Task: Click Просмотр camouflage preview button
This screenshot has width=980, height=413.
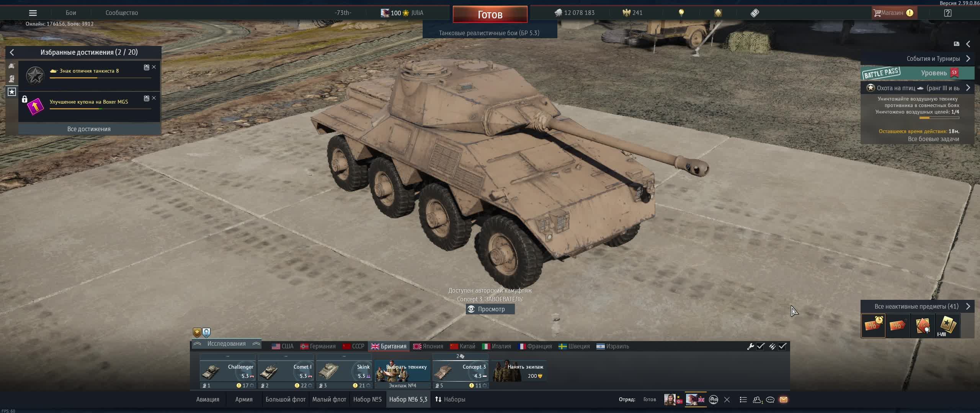Action: click(490, 309)
